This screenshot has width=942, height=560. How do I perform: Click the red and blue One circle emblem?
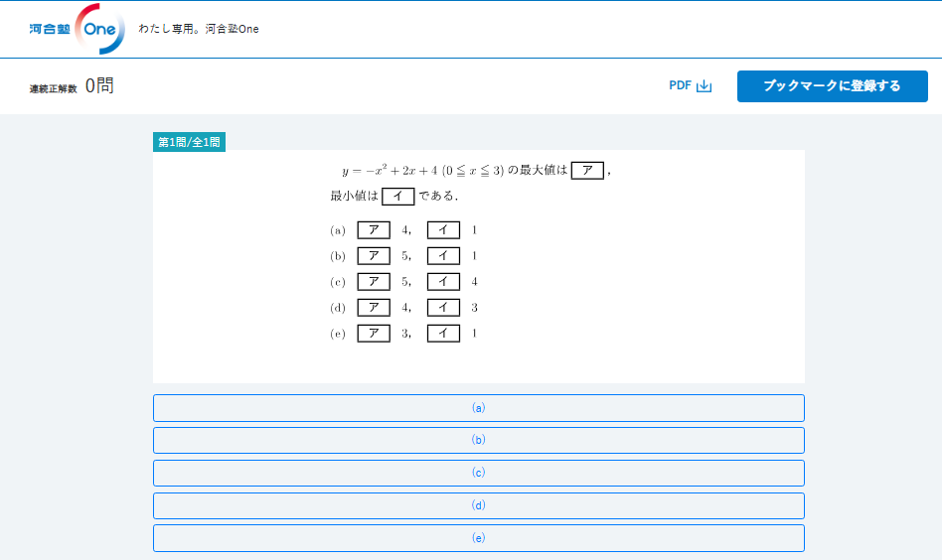[100, 30]
